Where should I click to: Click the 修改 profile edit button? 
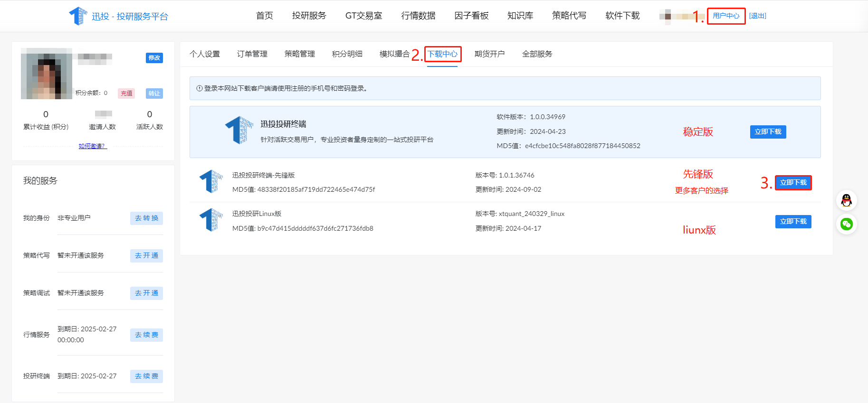154,58
